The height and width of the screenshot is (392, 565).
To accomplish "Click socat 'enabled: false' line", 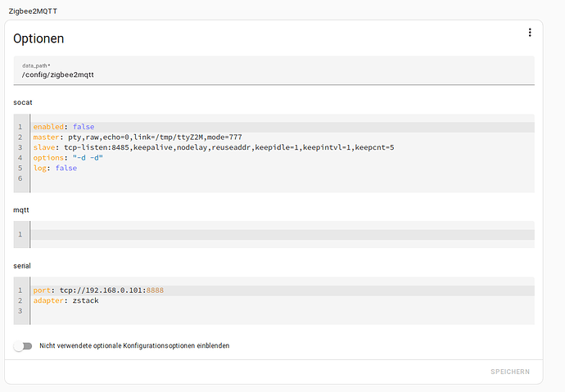I will coord(282,127).
